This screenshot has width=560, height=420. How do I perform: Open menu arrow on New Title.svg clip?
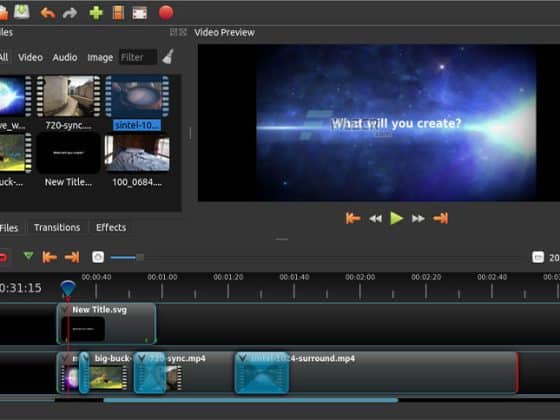coord(64,309)
